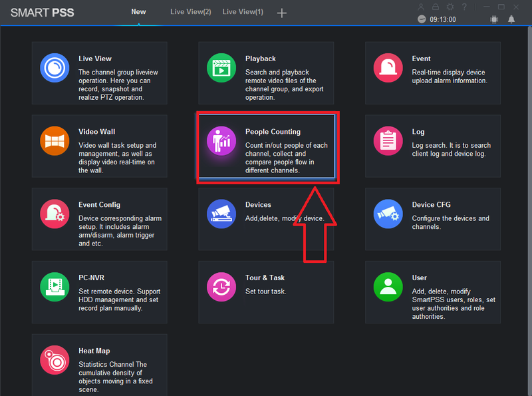The width and height of the screenshot is (532, 396).
Task: Click the Log title text
Action: [418, 132]
